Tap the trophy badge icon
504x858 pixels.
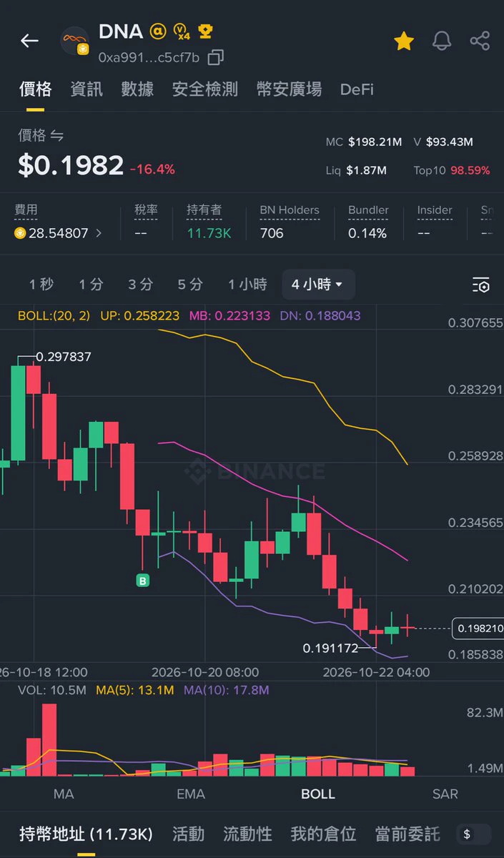(205, 31)
